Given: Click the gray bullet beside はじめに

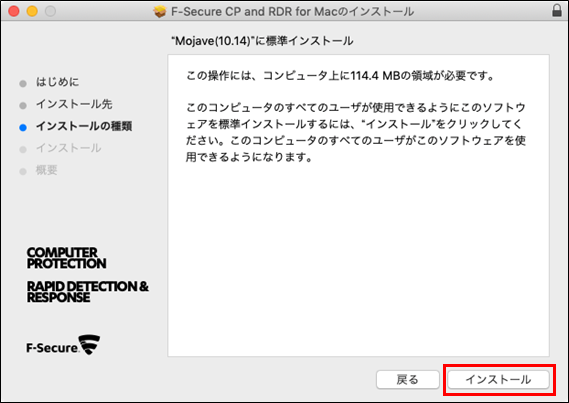Looking at the screenshot, I should tap(23, 84).
